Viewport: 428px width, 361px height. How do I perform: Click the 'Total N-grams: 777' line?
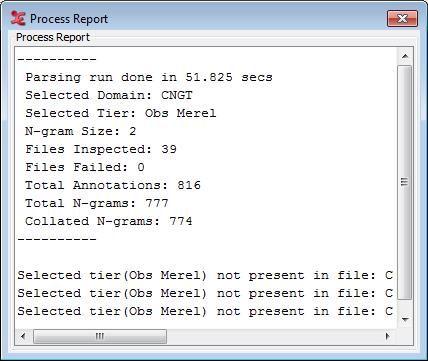click(97, 203)
